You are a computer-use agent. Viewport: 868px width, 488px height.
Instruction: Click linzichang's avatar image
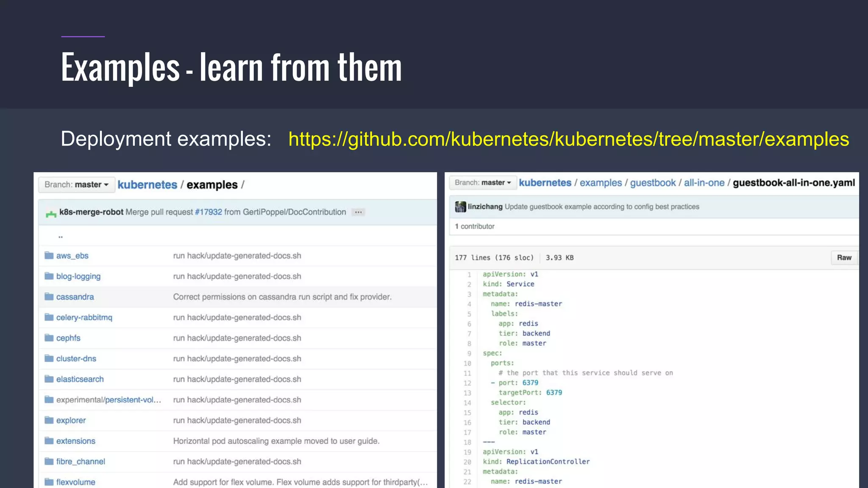pos(460,207)
